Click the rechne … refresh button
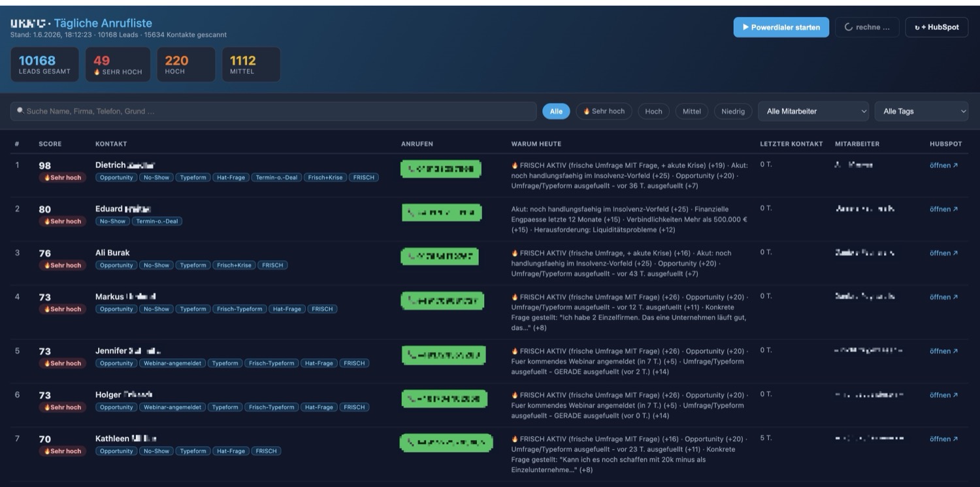 coord(867,27)
